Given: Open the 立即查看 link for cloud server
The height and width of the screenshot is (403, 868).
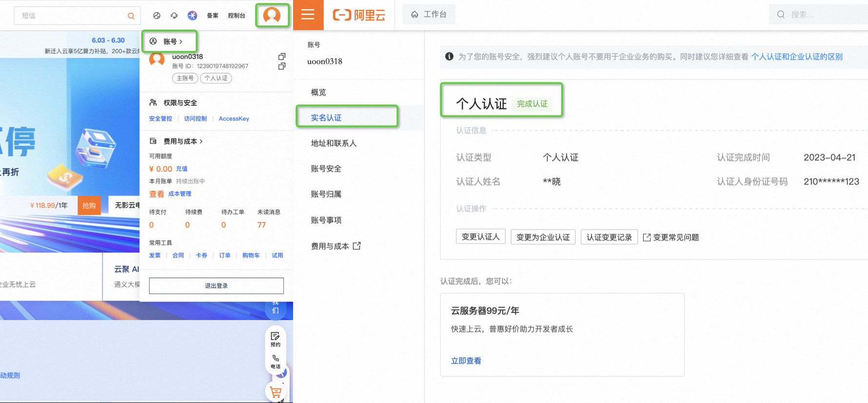Looking at the screenshot, I should [x=466, y=361].
